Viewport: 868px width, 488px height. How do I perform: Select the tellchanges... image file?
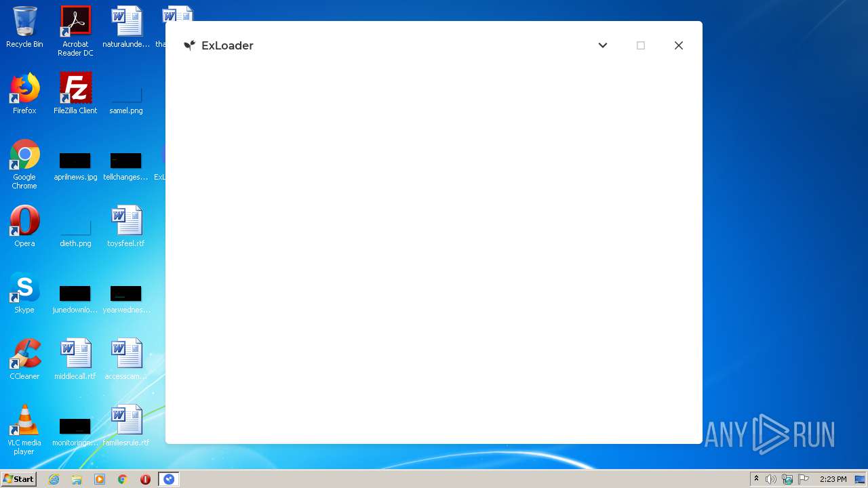click(126, 166)
